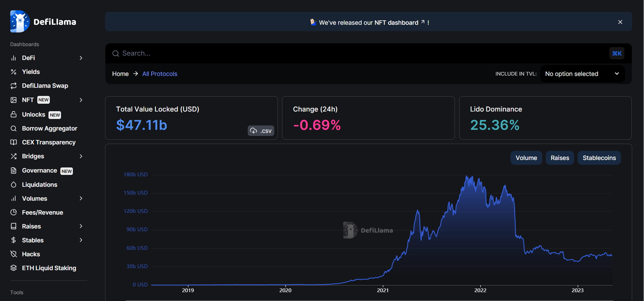Click the 180b USD y-axis label
Image resolution: width=644 pixels, height=301 pixels.
coord(136,175)
